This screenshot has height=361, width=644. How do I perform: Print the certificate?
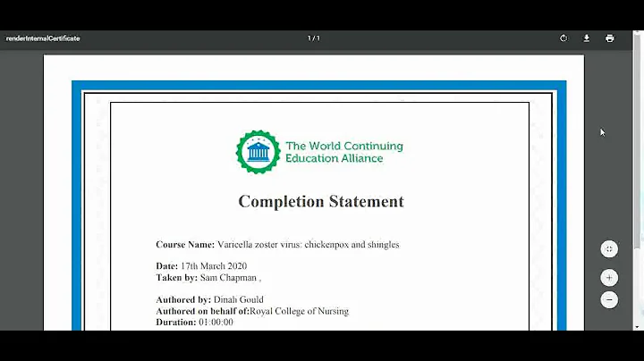(x=610, y=38)
